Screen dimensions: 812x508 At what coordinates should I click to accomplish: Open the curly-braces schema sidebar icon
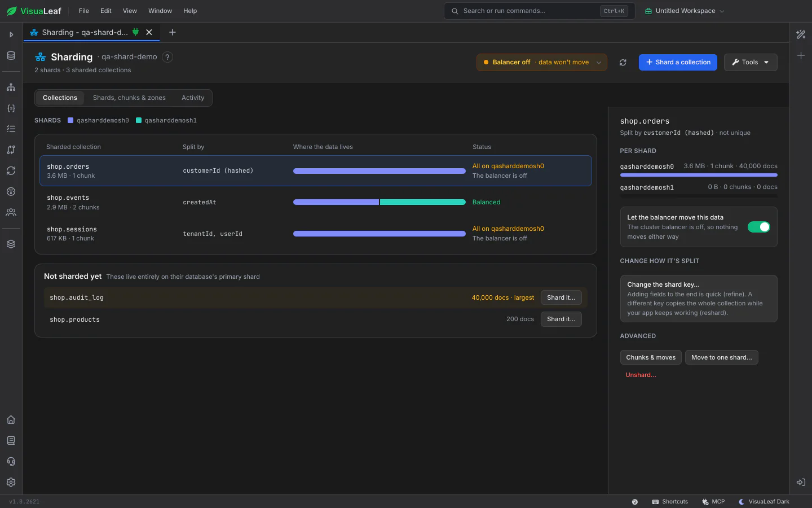pos(11,108)
